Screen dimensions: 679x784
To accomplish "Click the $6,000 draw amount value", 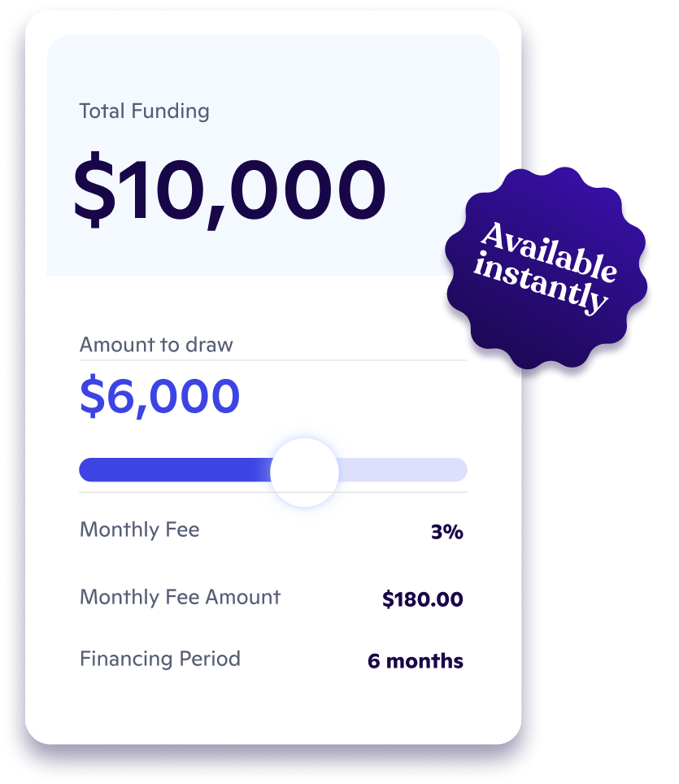I will tap(159, 395).
